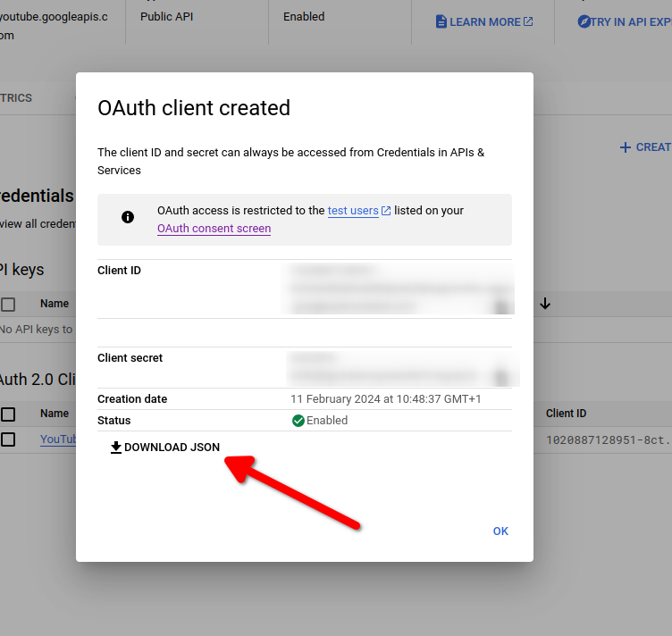Open the test users link
This screenshot has width=672, height=636.
click(353, 211)
